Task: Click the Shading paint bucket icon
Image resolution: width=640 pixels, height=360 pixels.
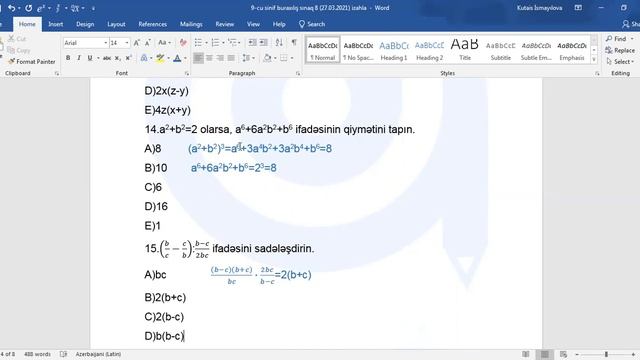Action: click(267, 58)
